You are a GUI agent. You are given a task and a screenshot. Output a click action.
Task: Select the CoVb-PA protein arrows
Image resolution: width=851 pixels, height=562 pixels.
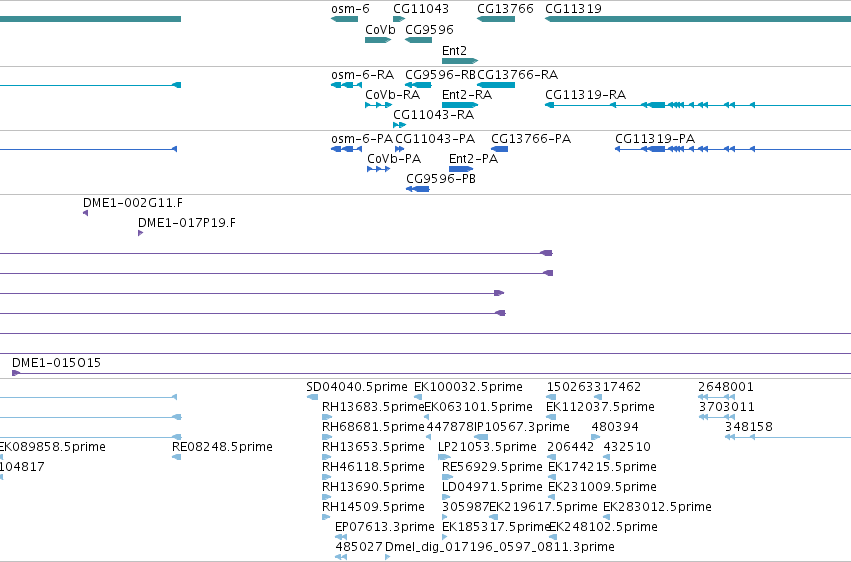pyautogui.click(x=378, y=169)
